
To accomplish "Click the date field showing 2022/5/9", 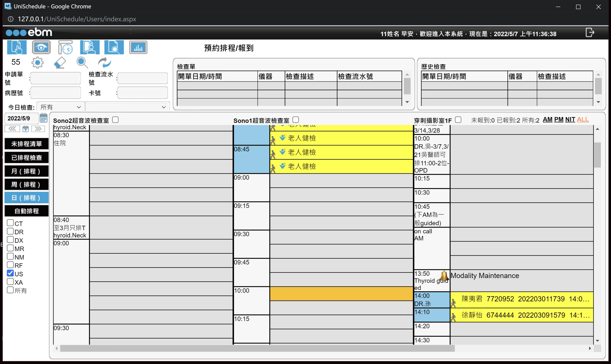I will 22,118.
